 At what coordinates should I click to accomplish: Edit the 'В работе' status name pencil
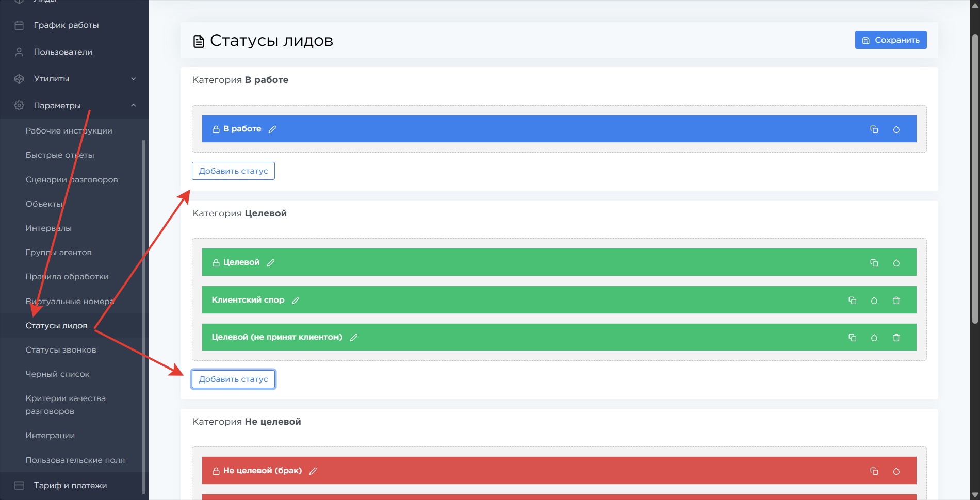pyautogui.click(x=272, y=129)
